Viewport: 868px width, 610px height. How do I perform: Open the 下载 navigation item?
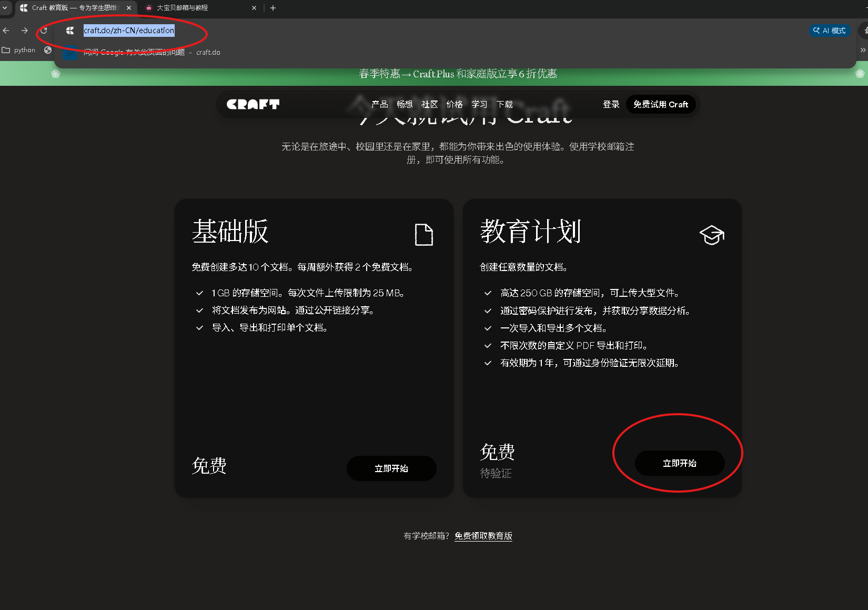(504, 104)
